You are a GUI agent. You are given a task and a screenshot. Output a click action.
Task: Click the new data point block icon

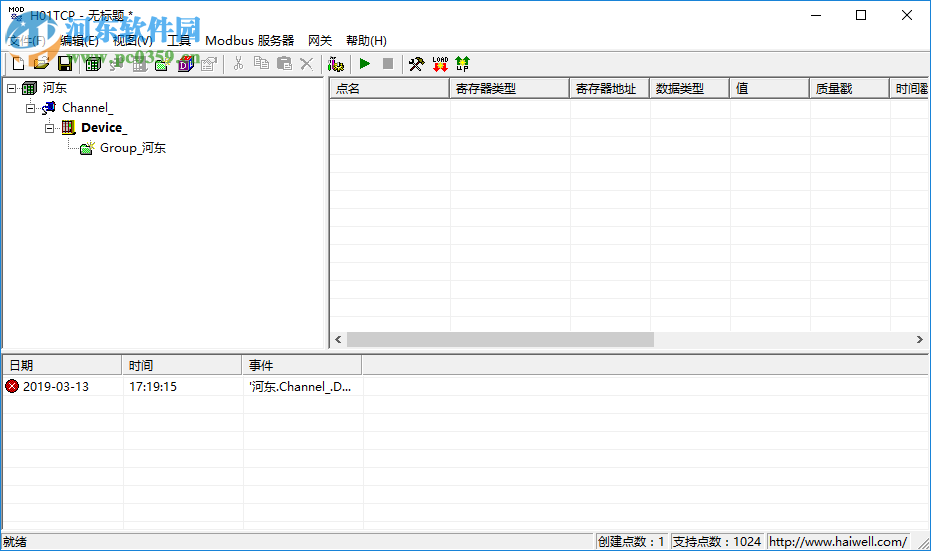[185, 64]
